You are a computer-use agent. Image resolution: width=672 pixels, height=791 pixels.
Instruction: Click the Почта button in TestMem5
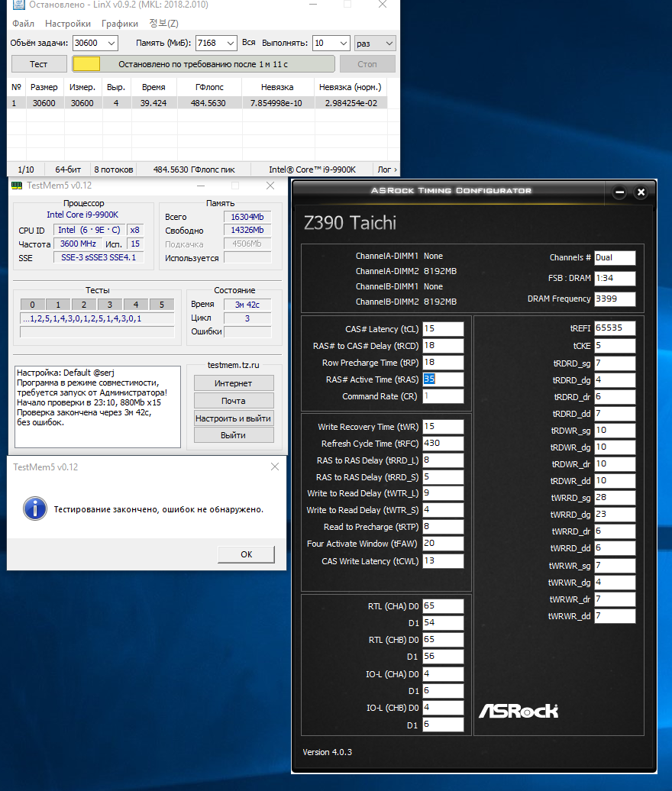pos(234,401)
